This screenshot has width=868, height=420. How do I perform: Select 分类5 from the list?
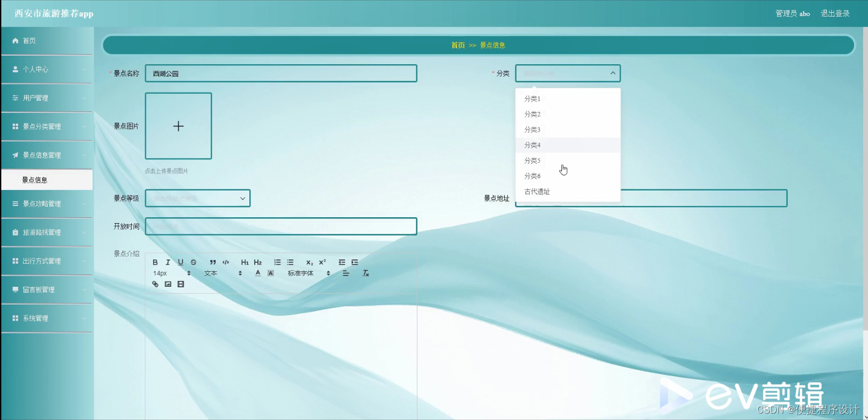[x=568, y=161]
